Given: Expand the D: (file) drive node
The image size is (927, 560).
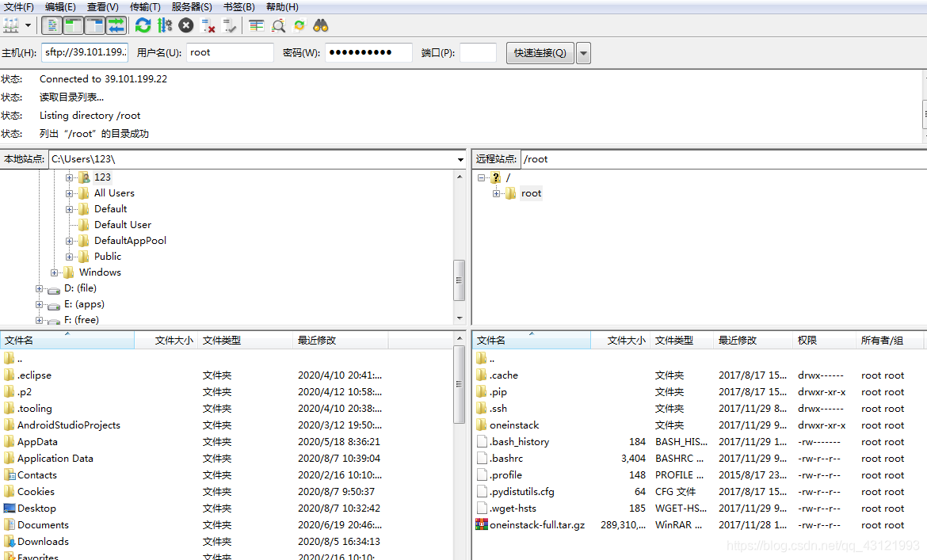Looking at the screenshot, I should (39, 289).
